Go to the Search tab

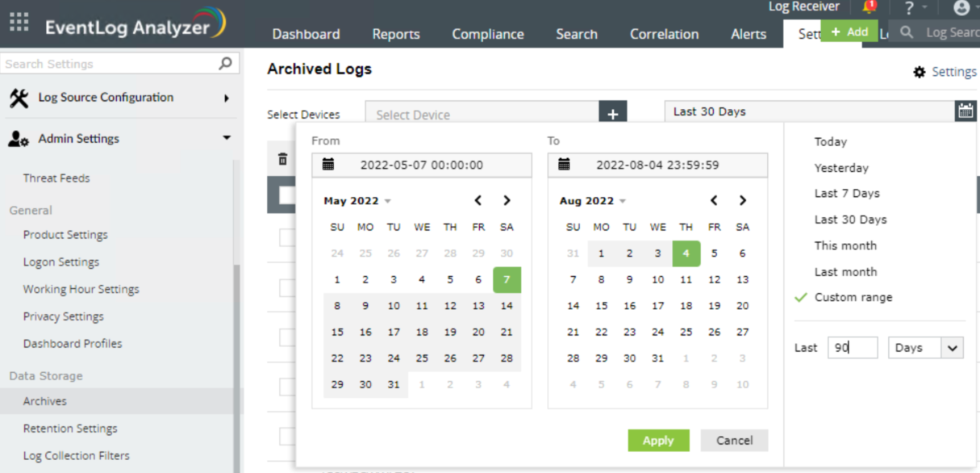point(577,34)
